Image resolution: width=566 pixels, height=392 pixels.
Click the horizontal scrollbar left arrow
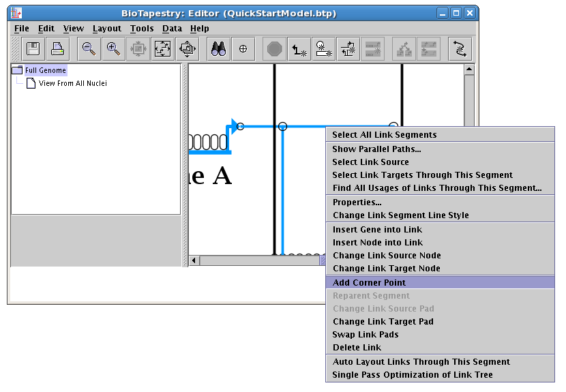coord(194,260)
